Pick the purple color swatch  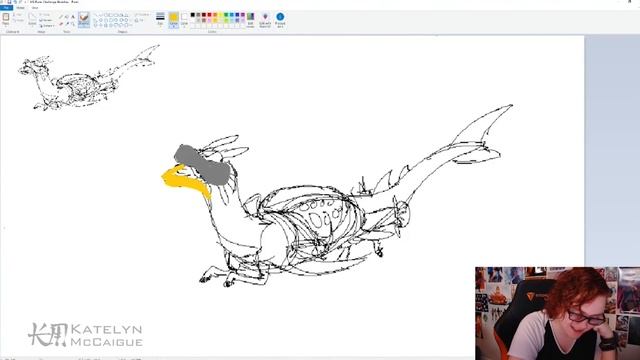point(243,15)
